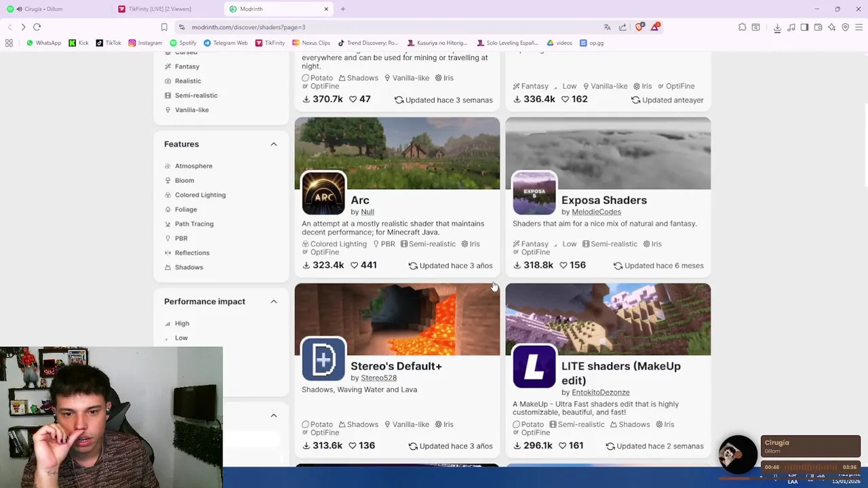Click the share icon in address bar

coord(623,27)
